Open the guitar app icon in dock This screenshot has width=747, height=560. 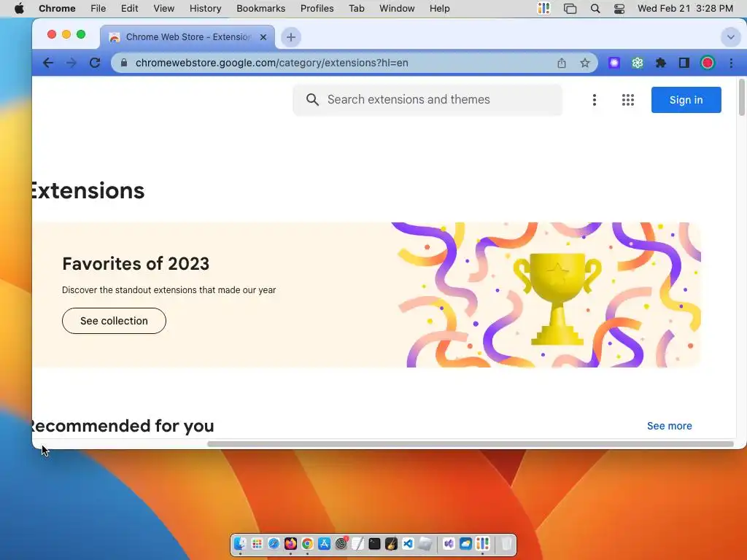coord(391,543)
